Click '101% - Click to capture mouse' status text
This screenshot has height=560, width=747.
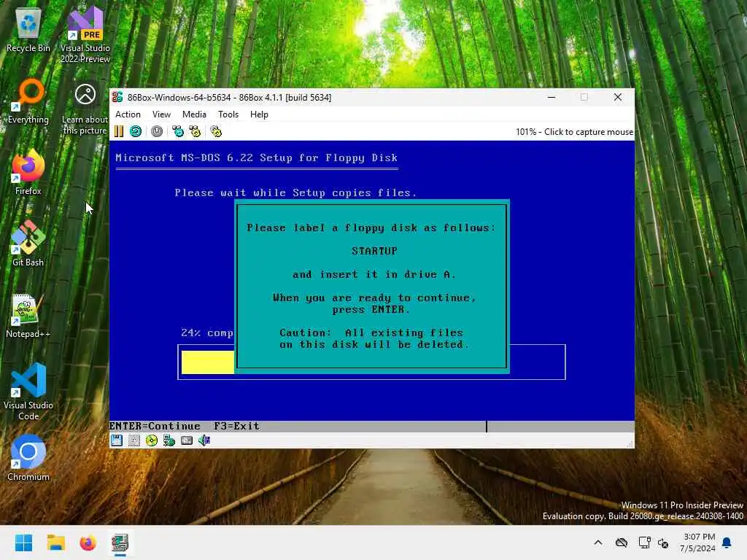(574, 132)
